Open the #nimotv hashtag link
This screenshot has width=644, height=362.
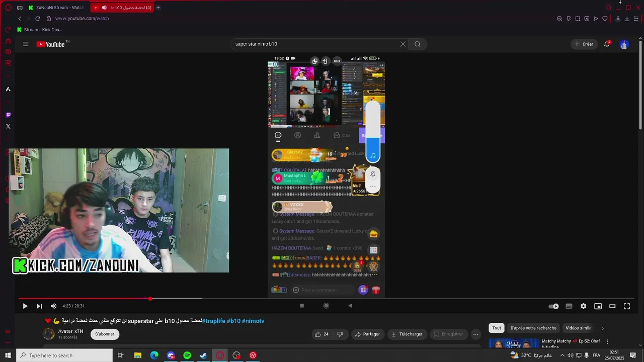tap(253, 321)
